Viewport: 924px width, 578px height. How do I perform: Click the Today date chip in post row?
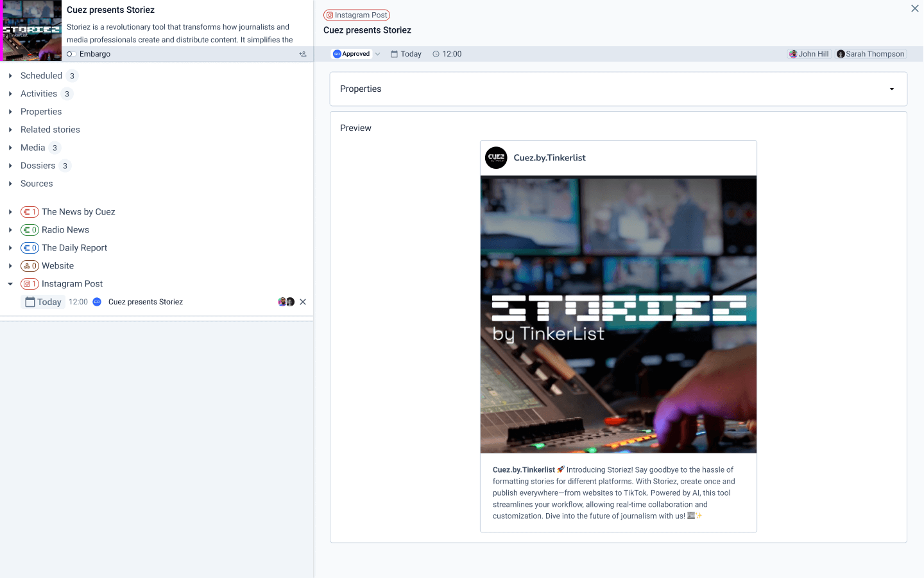43,302
